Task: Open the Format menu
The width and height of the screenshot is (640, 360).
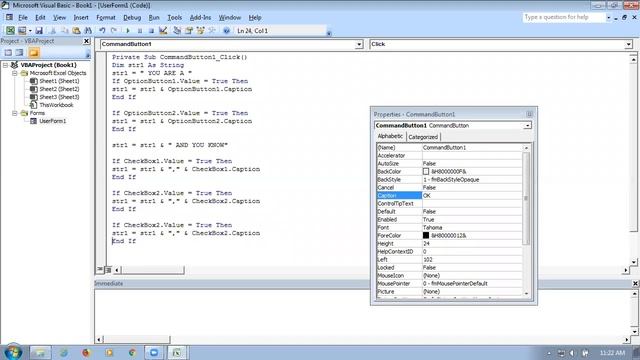Action: click(x=106, y=18)
